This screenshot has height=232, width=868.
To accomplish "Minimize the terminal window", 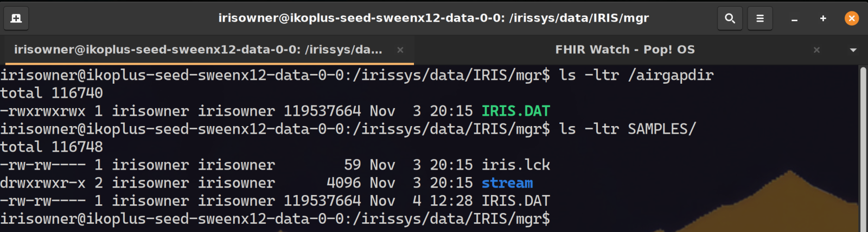I will point(794,18).
